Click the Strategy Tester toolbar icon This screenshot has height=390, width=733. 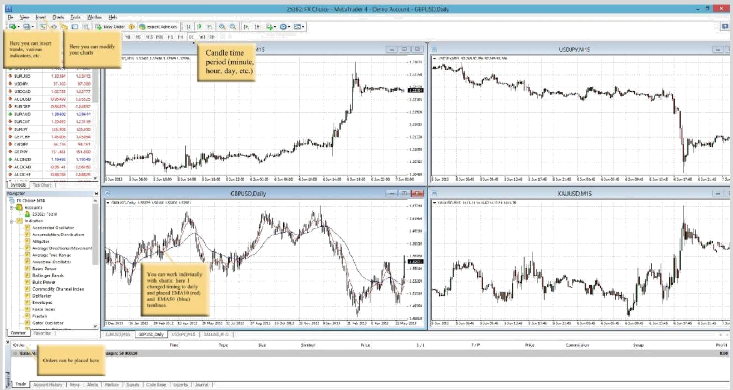point(86,27)
